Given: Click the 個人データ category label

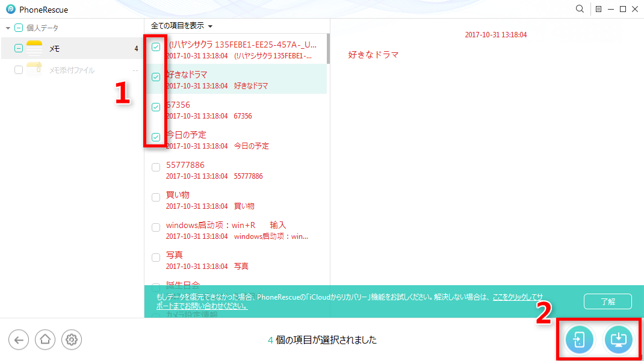Looking at the screenshot, I should click(x=42, y=28).
